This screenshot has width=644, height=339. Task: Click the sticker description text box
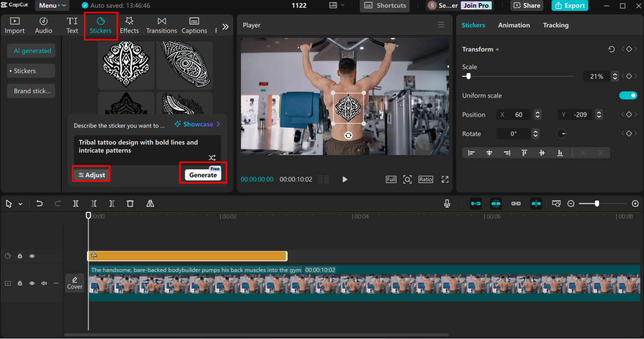click(x=147, y=150)
